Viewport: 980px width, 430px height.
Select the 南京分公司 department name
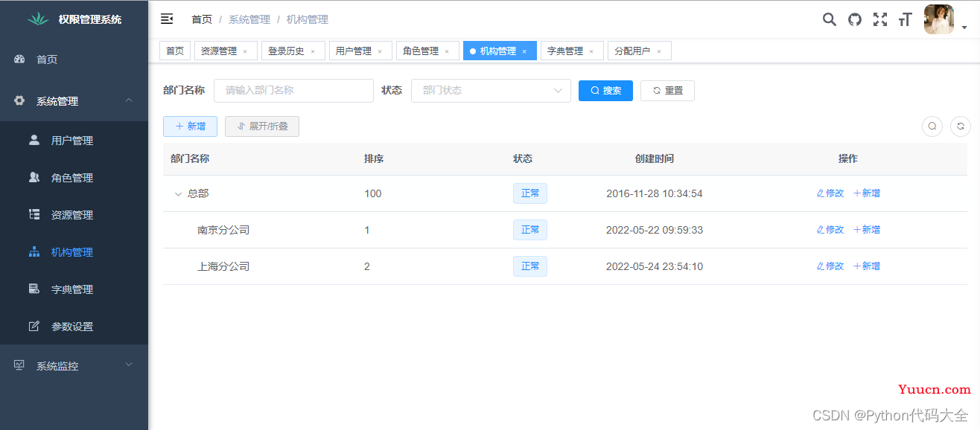pos(223,230)
